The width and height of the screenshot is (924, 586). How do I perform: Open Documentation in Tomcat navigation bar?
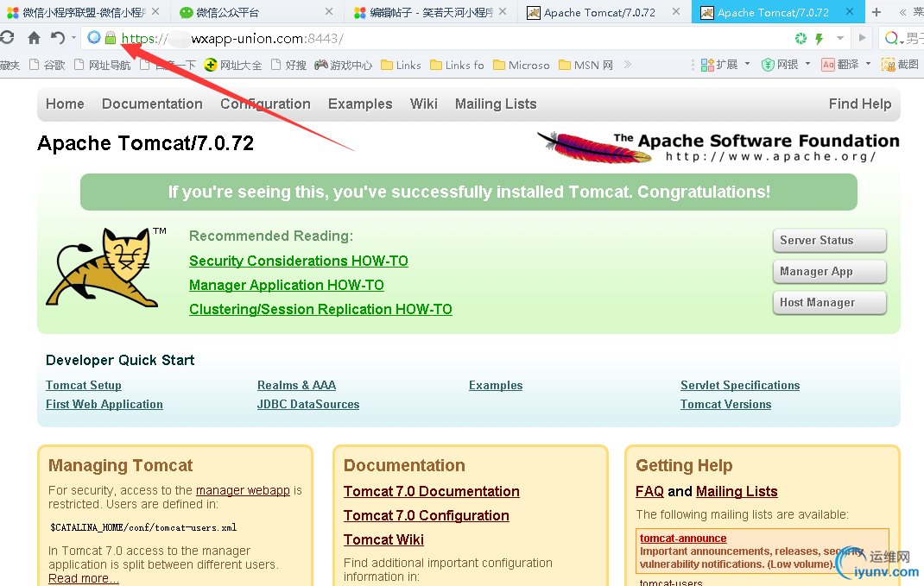point(152,104)
